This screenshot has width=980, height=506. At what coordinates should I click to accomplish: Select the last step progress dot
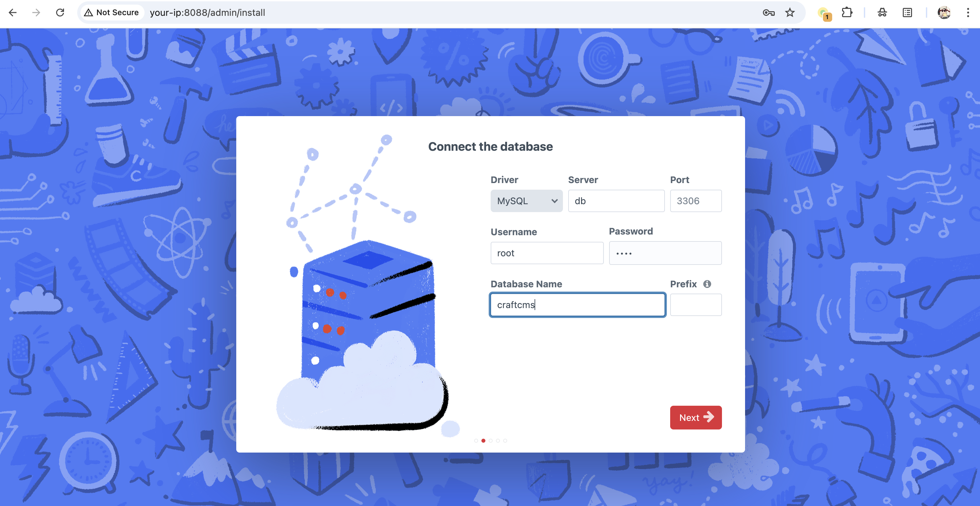(x=505, y=441)
